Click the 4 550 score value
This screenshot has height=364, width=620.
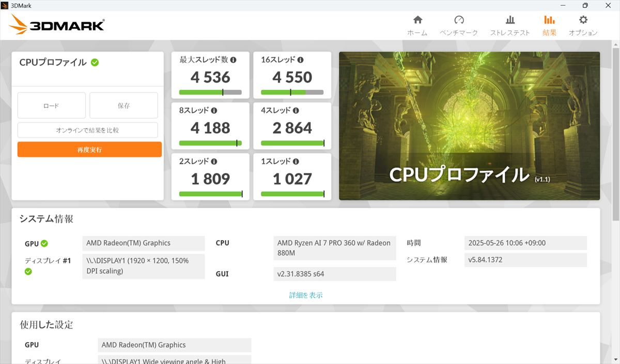292,77
